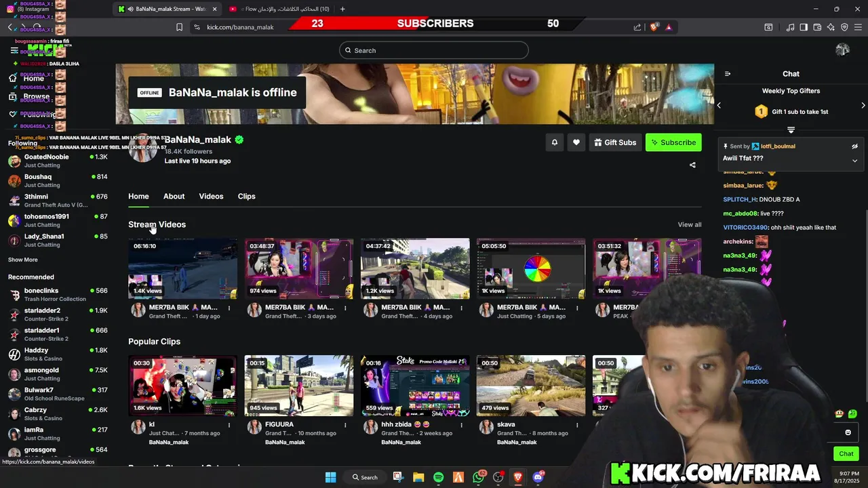Open Discord from the taskbar
The image size is (868, 488).
[x=538, y=477]
